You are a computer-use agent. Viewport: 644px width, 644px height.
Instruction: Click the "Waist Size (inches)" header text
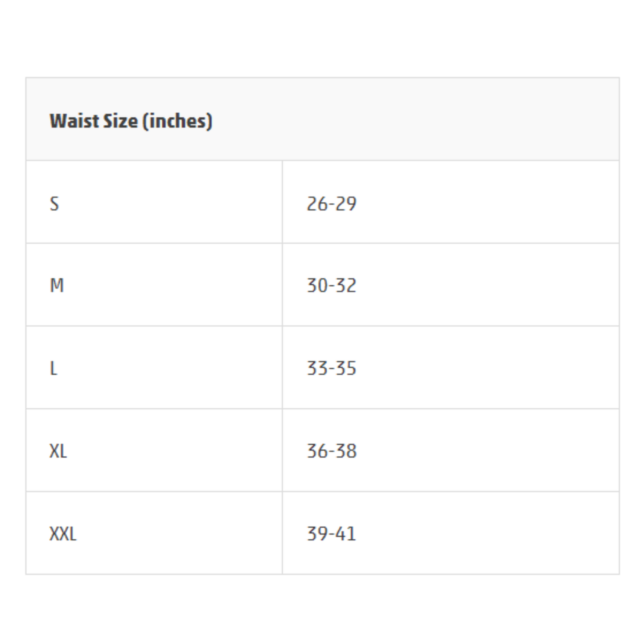pos(131,121)
